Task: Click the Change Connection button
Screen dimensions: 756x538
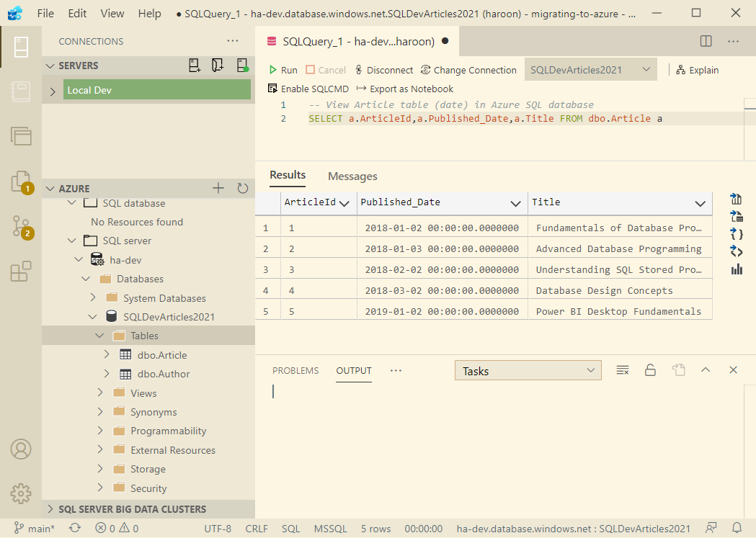Action: [468, 70]
